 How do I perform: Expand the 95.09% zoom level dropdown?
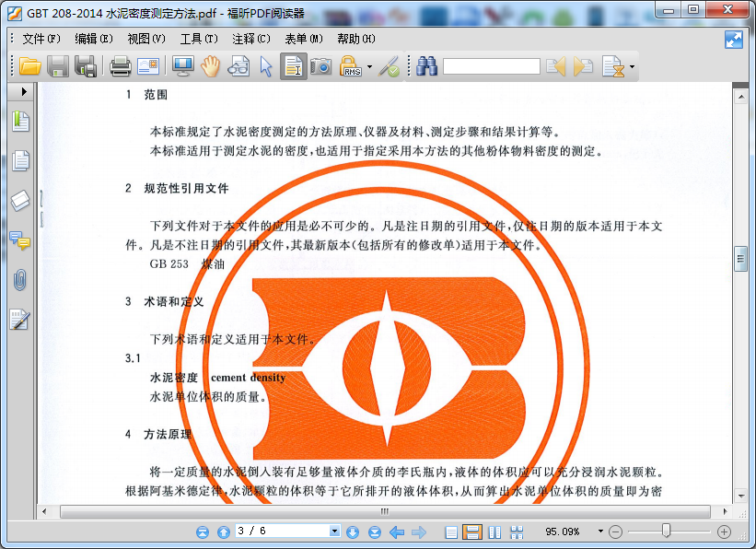600,531
